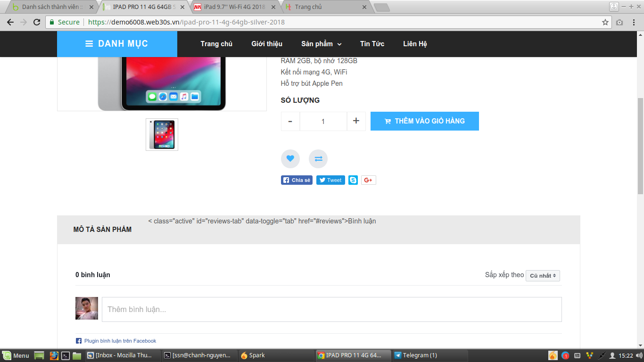This screenshot has height=362, width=644.
Task: Close the Danh sách thành viên tab
Action: [x=92, y=7]
